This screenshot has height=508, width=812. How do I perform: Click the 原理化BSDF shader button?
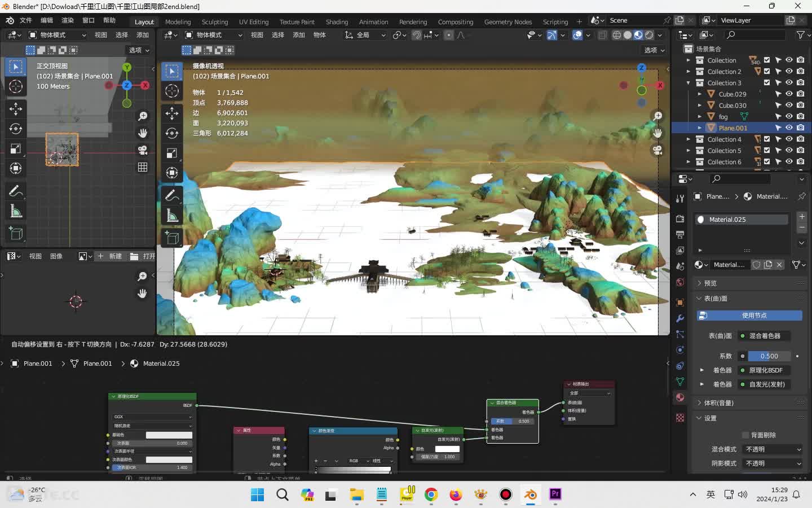click(x=765, y=370)
